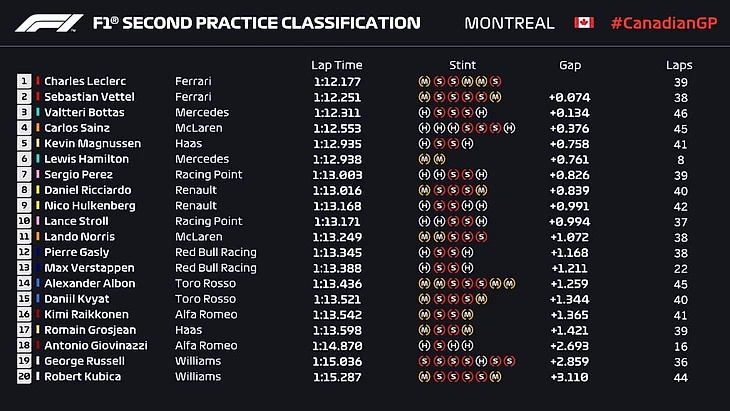Click Russell's first soft tyre icon
The height and width of the screenshot is (411, 730).
424,361
